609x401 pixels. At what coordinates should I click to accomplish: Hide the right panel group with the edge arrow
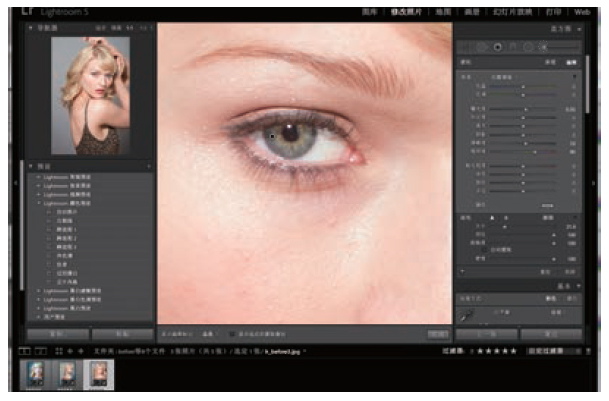[593, 183]
